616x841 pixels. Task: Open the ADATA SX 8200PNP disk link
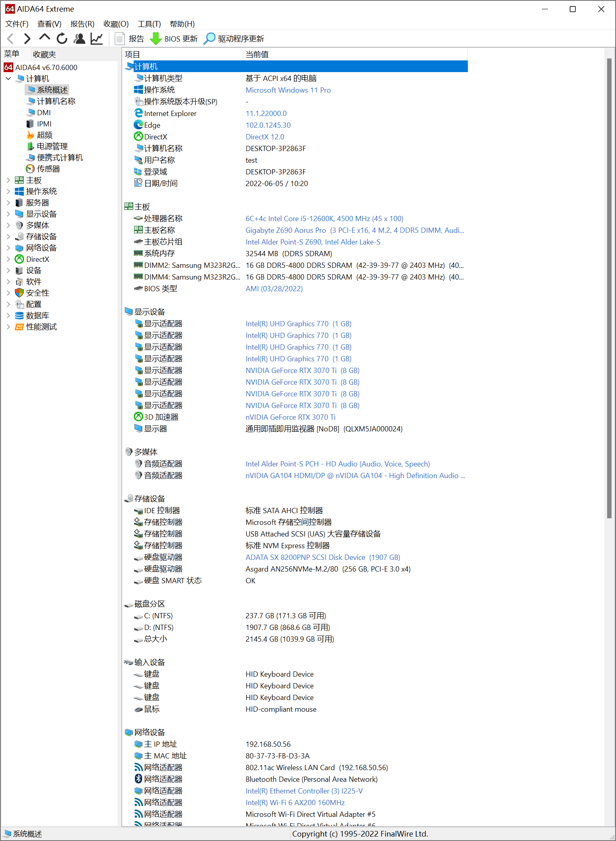tap(323, 557)
